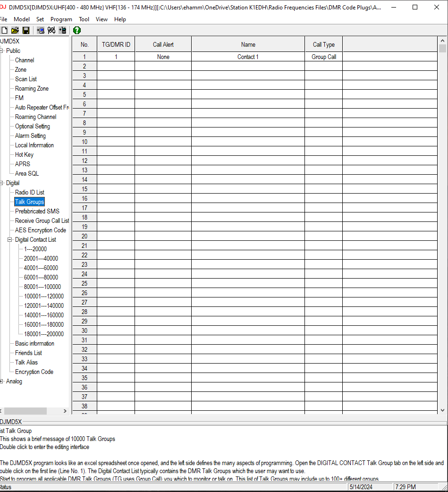Open the File menu
Image resolution: width=448 pixels, height=492 pixels.
[3, 19]
